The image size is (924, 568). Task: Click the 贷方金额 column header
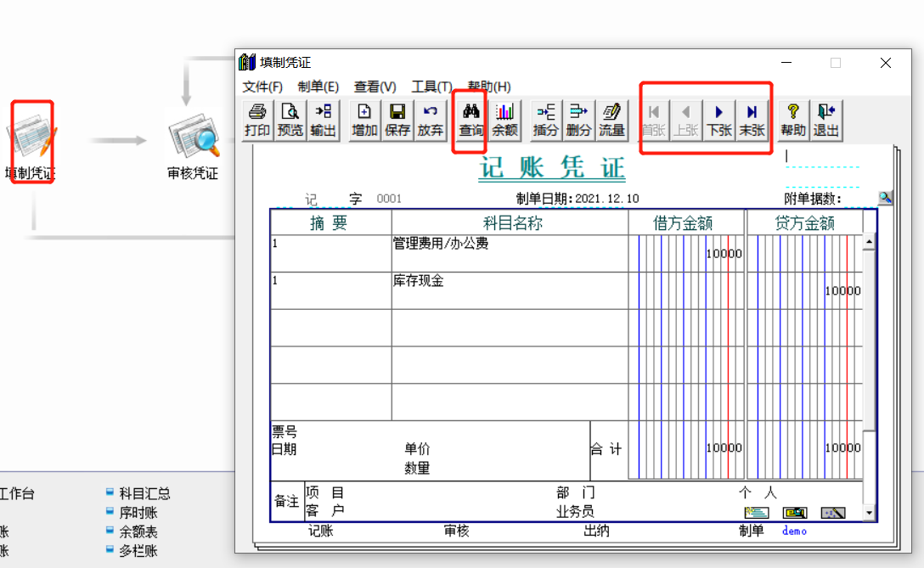click(805, 222)
